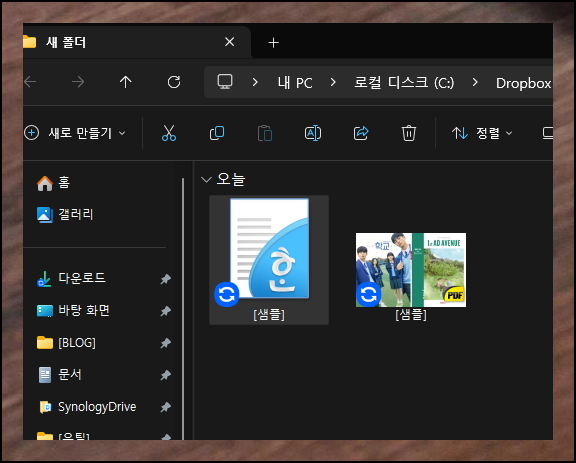Click the sync badge on the PDF file
The image size is (576, 463).
pos(368,294)
